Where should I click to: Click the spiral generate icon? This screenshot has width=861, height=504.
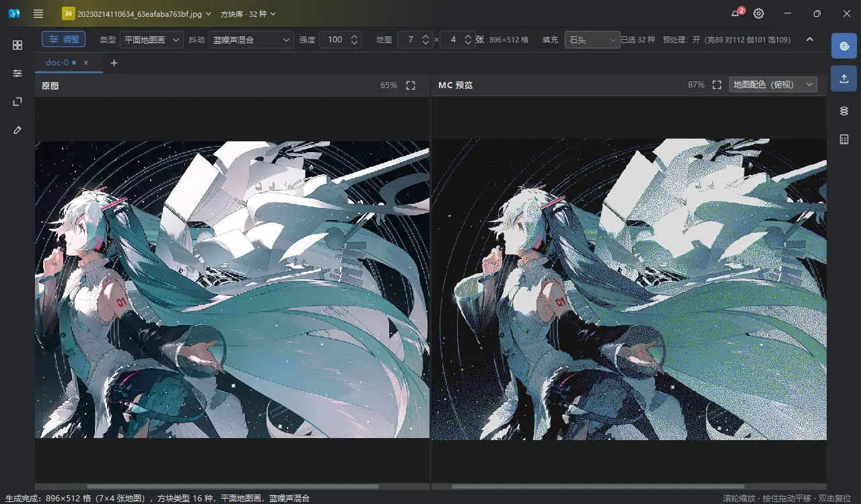(844, 46)
